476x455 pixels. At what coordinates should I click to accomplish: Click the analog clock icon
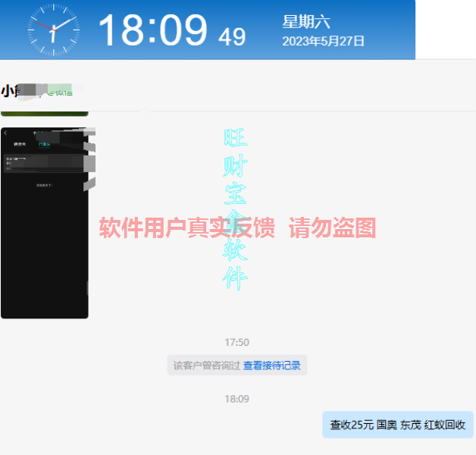click(x=53, y=30)
